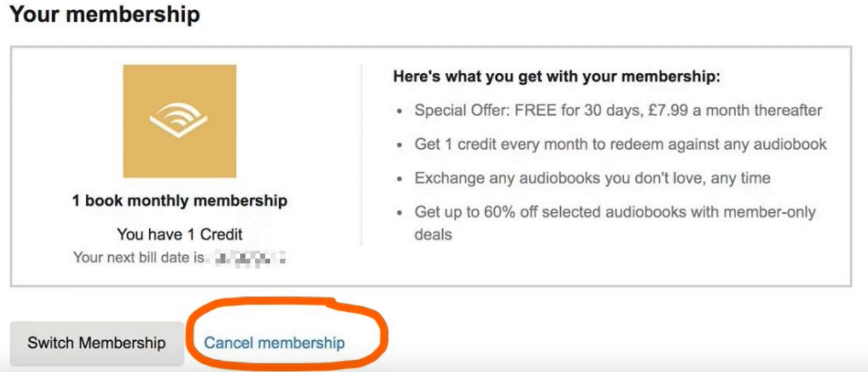Click the bullet before Special Offer line
This screenshot has width=868, height=372.
400,112
